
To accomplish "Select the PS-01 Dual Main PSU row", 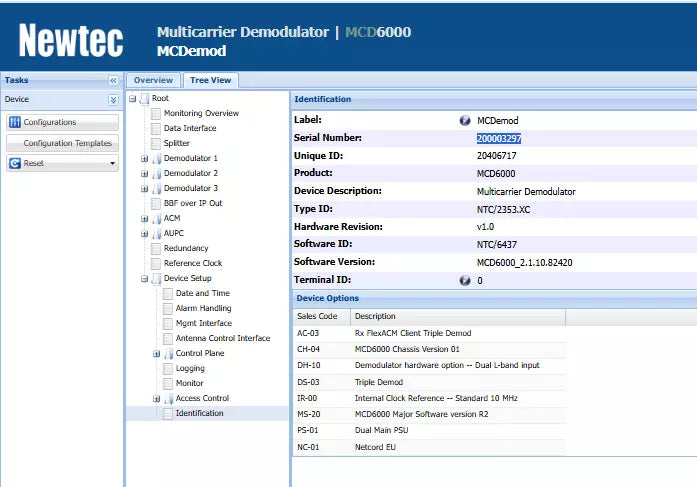I will [x=429, y=430].
